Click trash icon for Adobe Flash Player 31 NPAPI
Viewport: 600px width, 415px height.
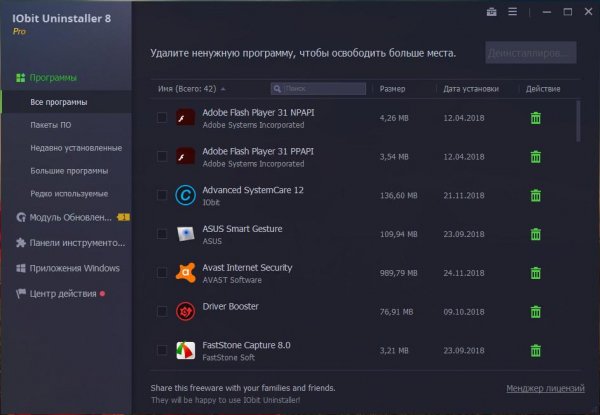536,118
